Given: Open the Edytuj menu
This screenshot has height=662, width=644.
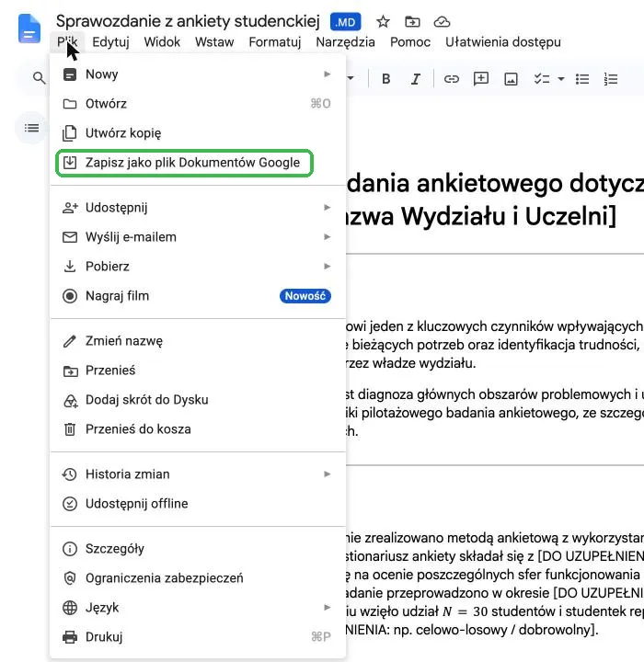Looking at the screenshot, I should tap(110, 41).
